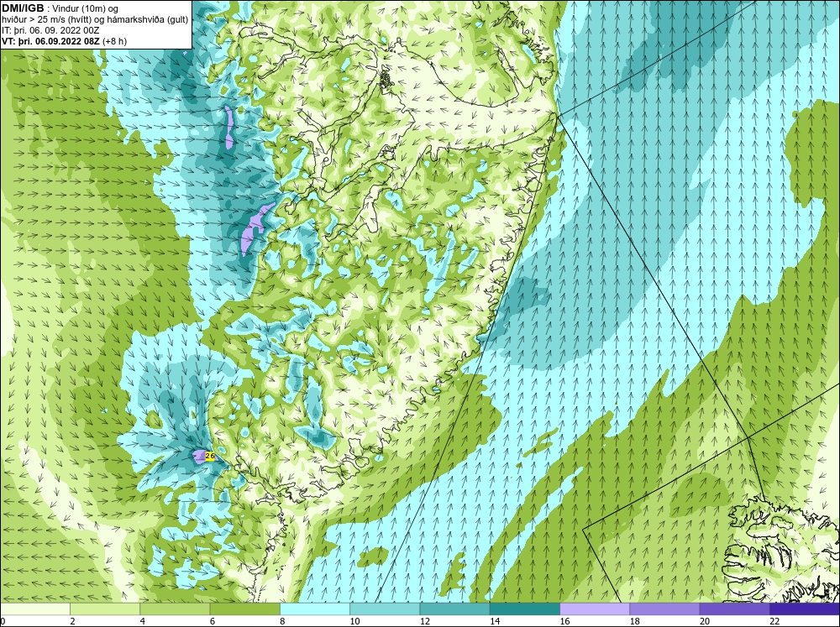Screen dimensions: 840x627
Task: Click the purple wind patch beside the 26 label
Action: (199, 457)
